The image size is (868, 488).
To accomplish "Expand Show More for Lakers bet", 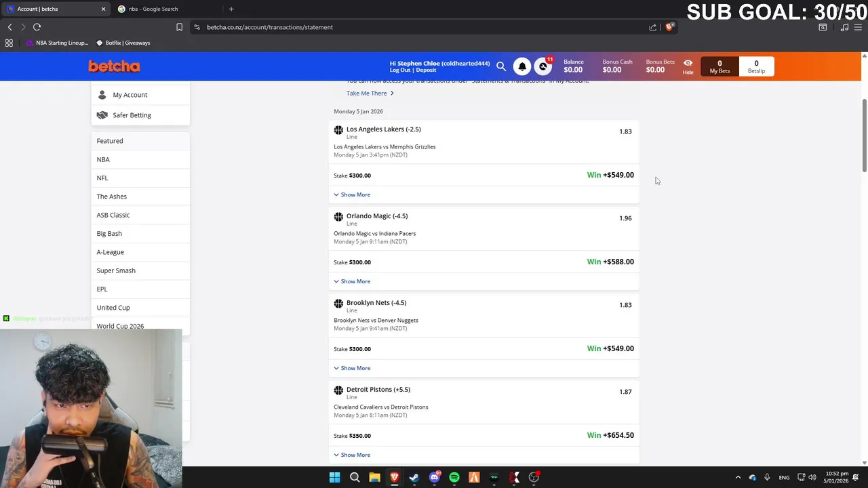I will [x=352, y=195].
